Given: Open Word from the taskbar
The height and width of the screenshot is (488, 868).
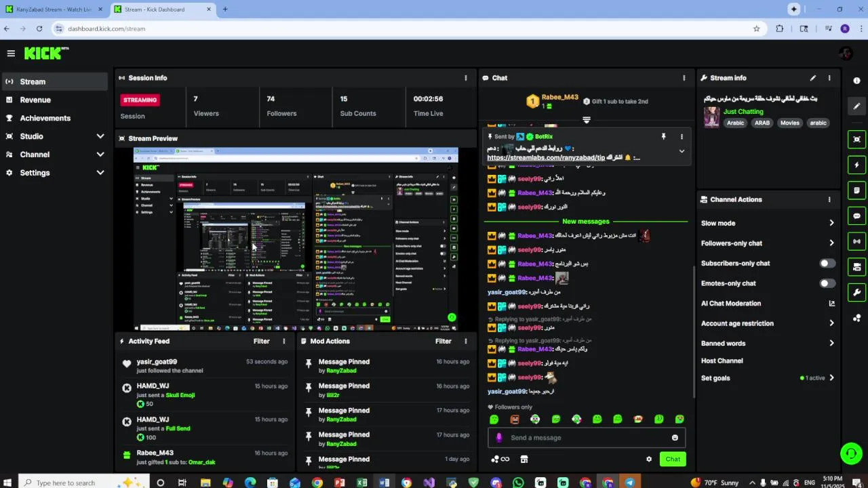Looking at the screenshot, I should 384,483.
